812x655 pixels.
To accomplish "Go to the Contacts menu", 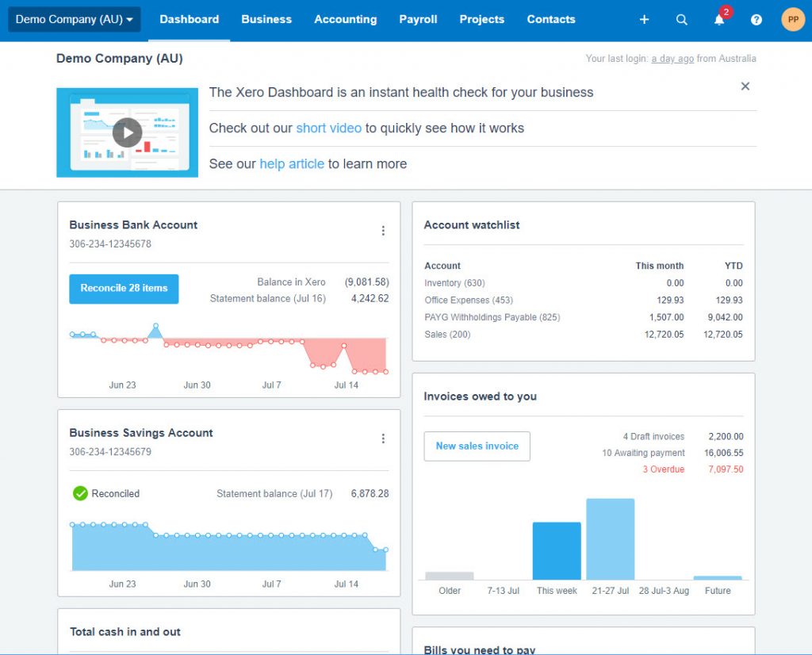I will pos(551,20).
